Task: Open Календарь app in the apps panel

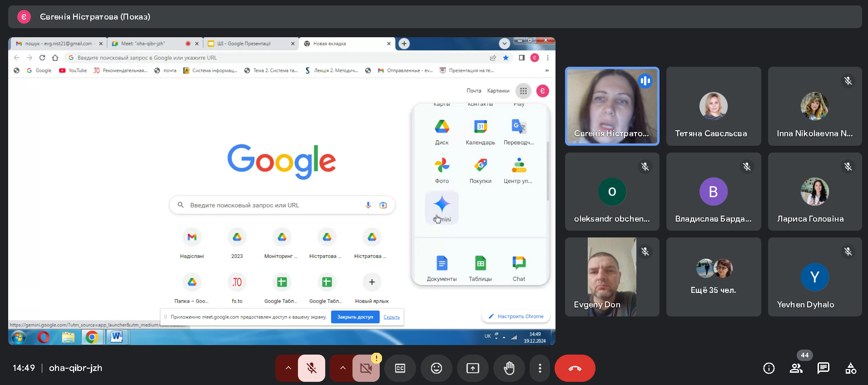Action: (x=480, y=131)
